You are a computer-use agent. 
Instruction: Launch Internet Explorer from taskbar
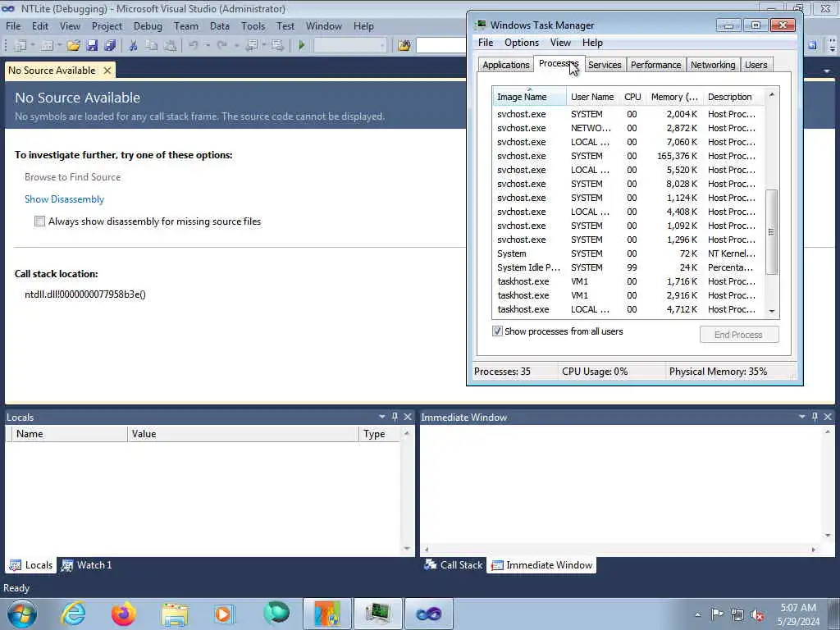(73, 614)
